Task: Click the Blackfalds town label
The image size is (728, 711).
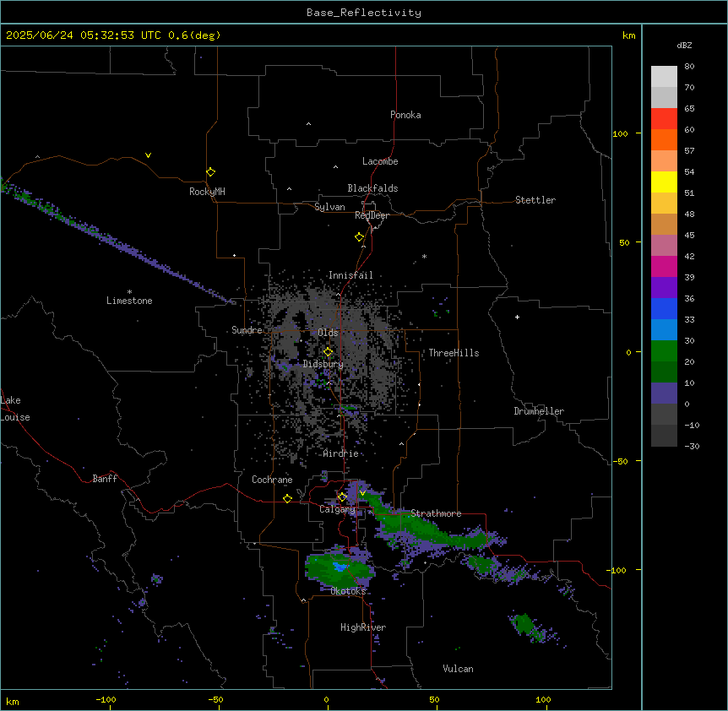Action: point(372,188)
